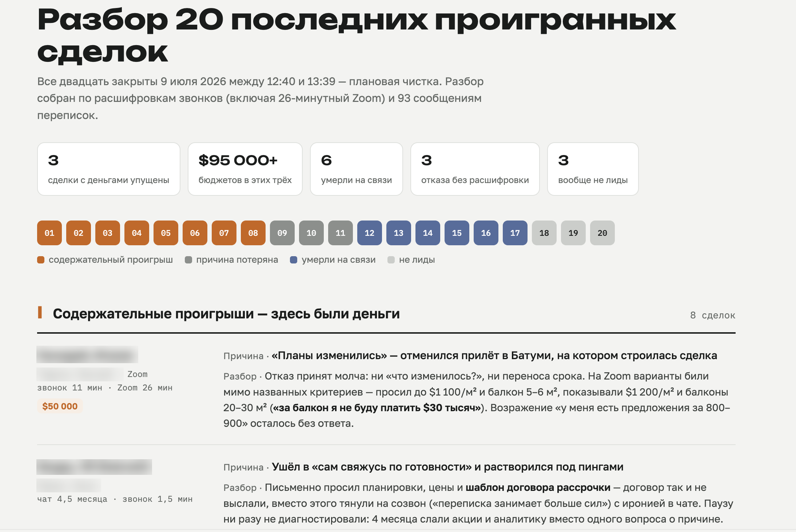Click the '$50 000' budget badge
Viewport: 796px width, 532px height.
[x=60, y=406]
